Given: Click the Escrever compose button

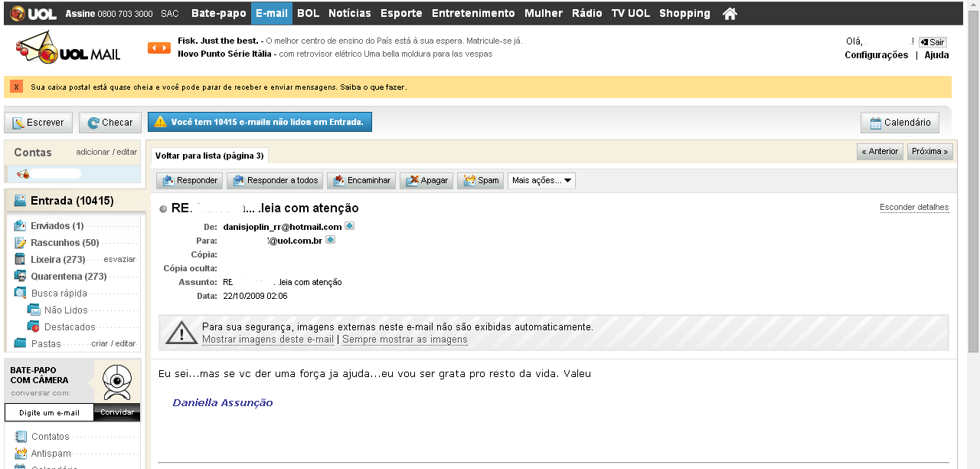Looking at the screenshot, I should coord(38,123).
